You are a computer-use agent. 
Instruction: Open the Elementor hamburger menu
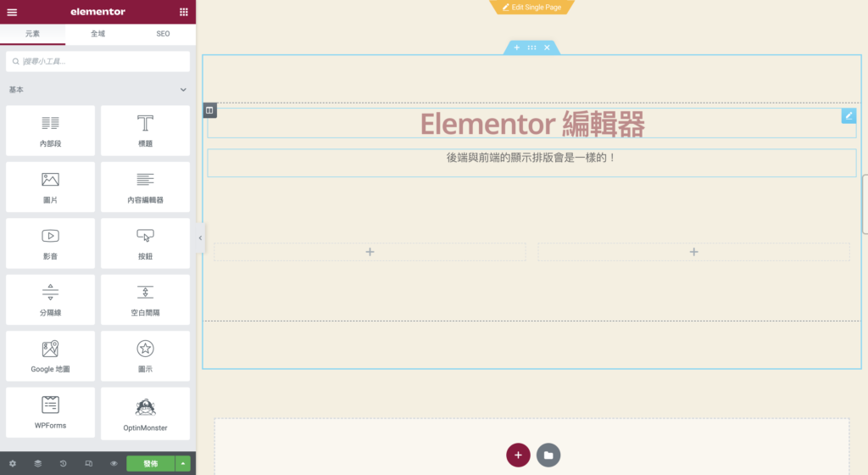(12, 12)
